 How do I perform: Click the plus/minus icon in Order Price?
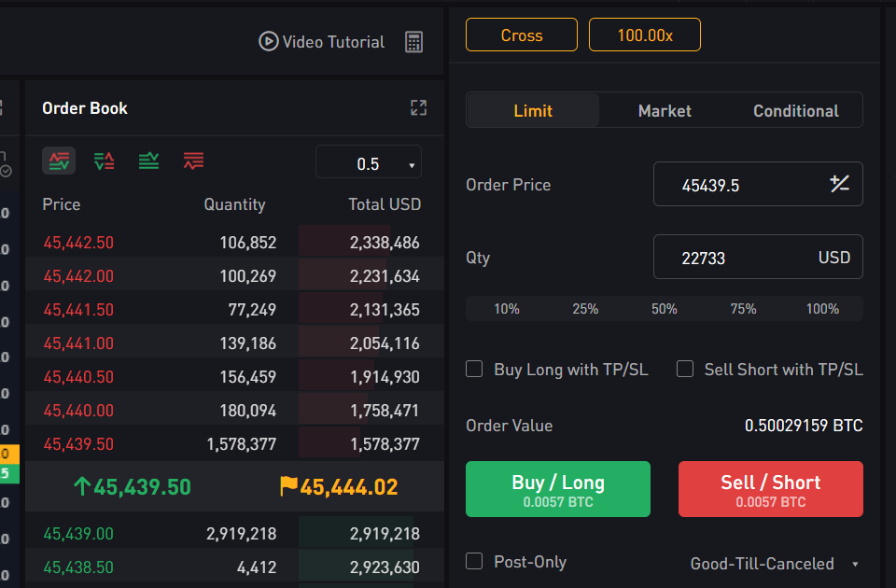[x=839, y=184]
